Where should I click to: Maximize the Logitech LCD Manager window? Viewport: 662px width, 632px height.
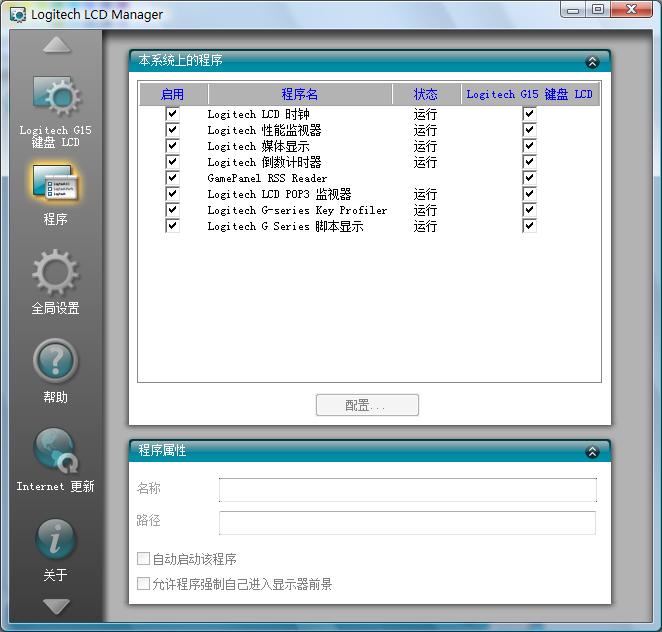pos(598,9)
